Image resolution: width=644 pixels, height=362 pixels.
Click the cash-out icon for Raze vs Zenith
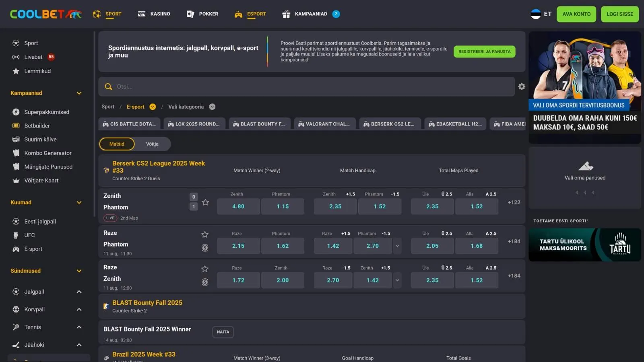[205, 282]
